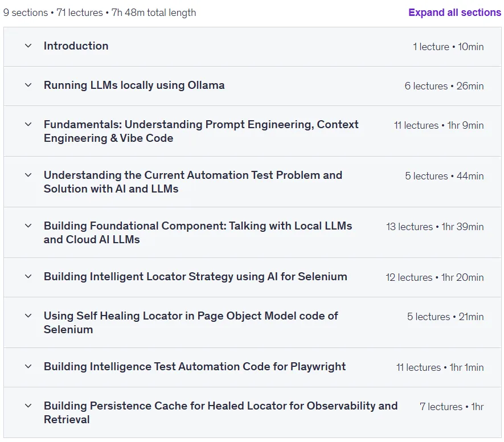Select Using Self Healing Locator title

click(x=191, y=322)
